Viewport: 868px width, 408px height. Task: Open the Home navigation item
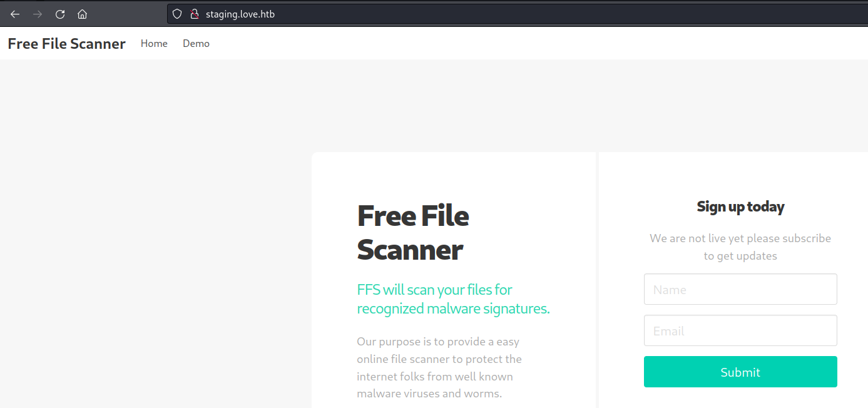tap(154, 44)
